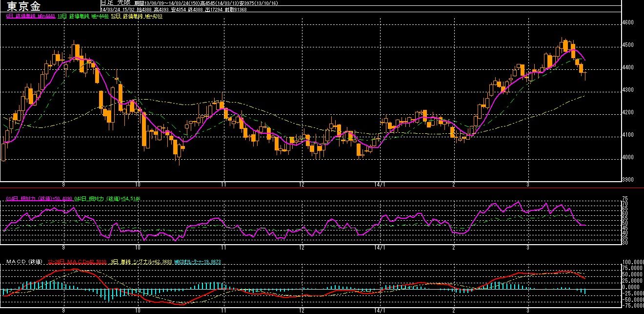This screenshot has width=644, height=314.
Task: Select the 042日 相対力 (終値)=54.5146 legend
Action: [x=108, y=198]
